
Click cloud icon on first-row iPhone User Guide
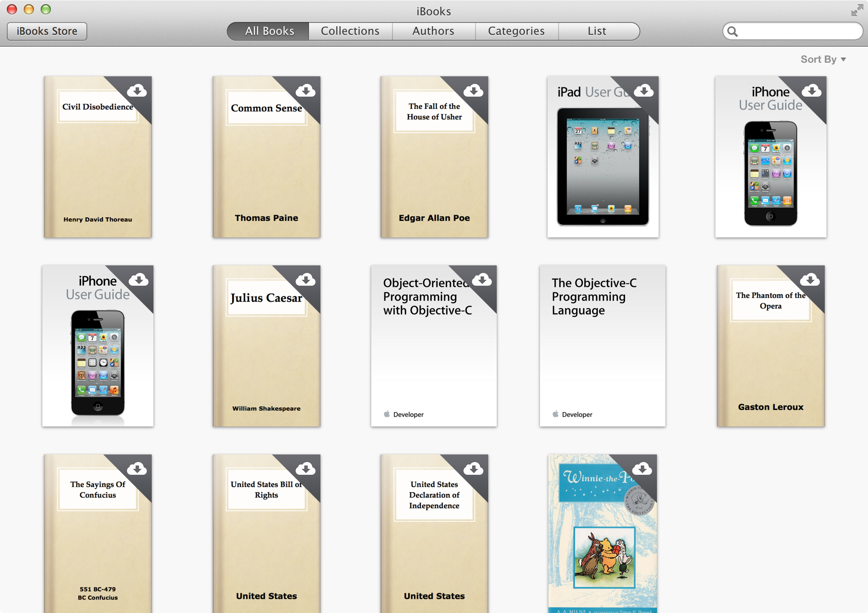812,90
